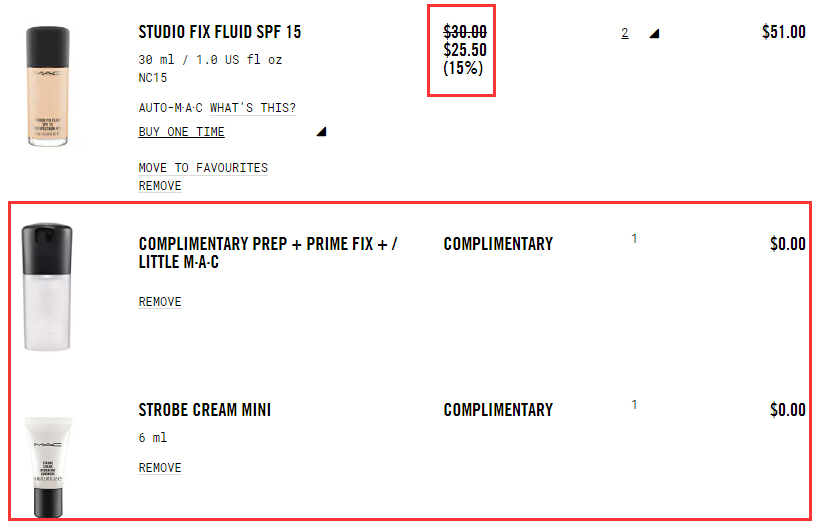
Task: Open the quantity 2 dropdown
Action: pyautogui.click(x=625, y=33)
